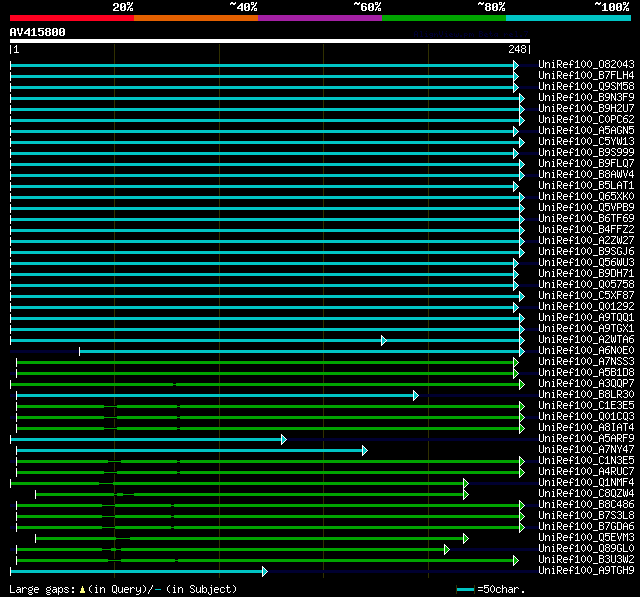This screenshot has height=597, width=640.
Task: Open hit UniRef100_C1E3E5
Action: click(x=586, y=406)
